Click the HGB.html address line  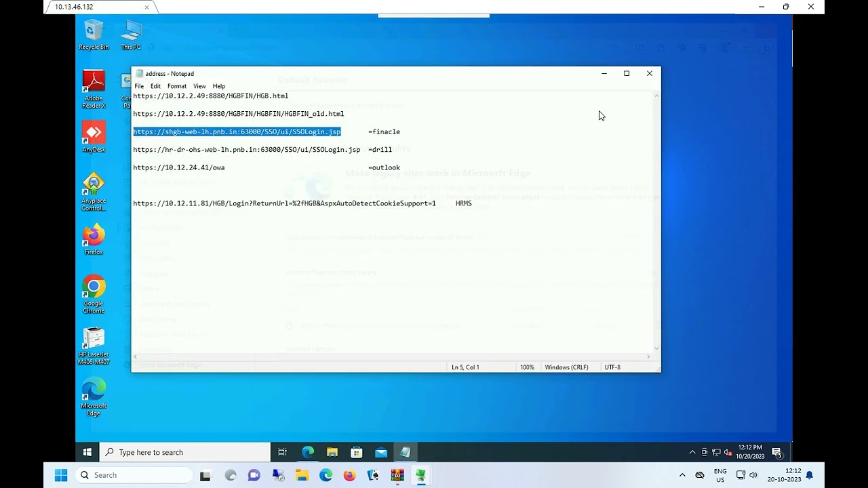click(210, 96)
